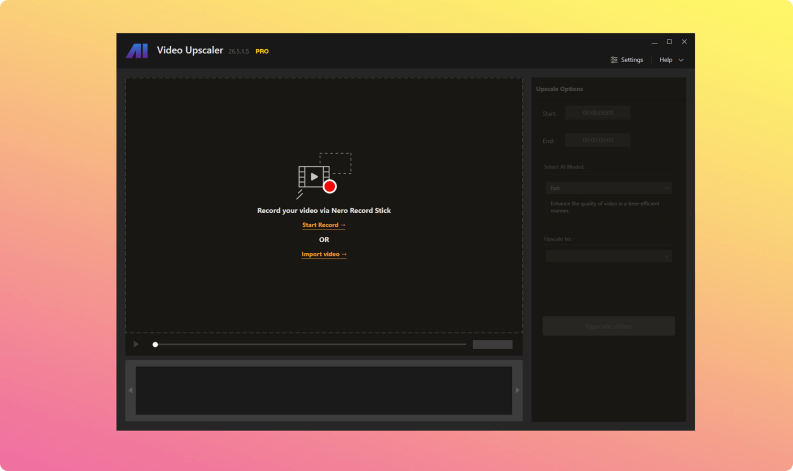Open the Upscale to dropdown
Viewport: 793px width, 471px height.
coord(608,256)
